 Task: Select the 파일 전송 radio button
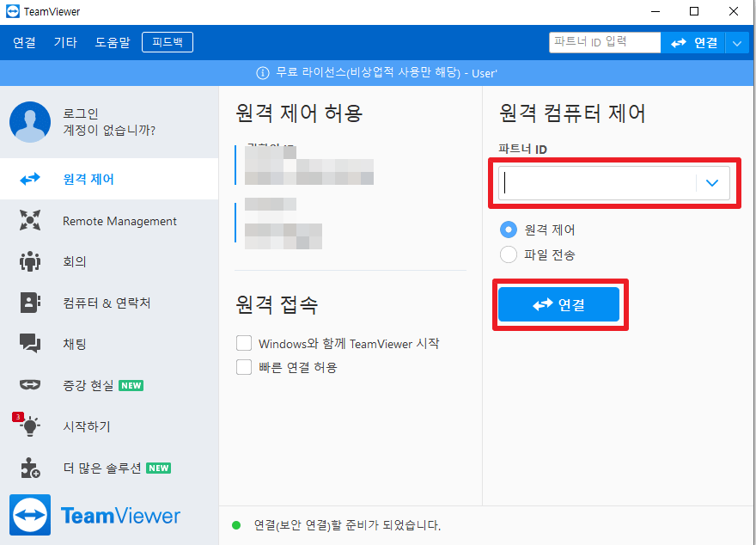coord(509,254)
